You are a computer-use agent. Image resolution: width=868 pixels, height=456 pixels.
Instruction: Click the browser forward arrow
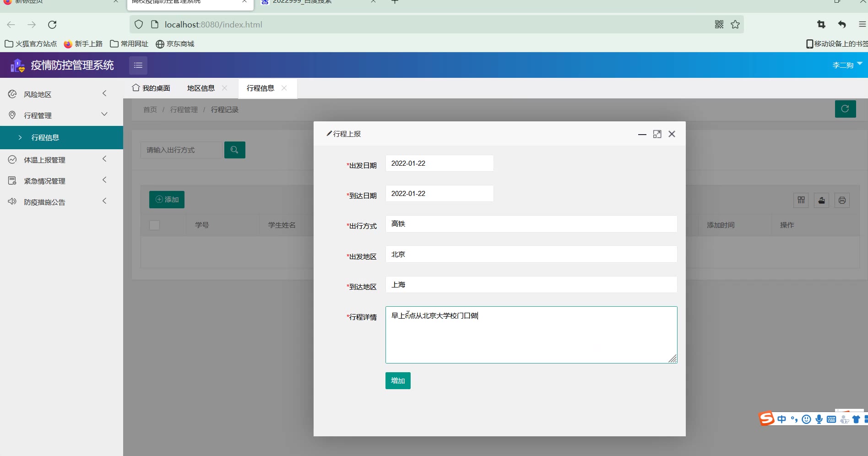coord(32,25)
